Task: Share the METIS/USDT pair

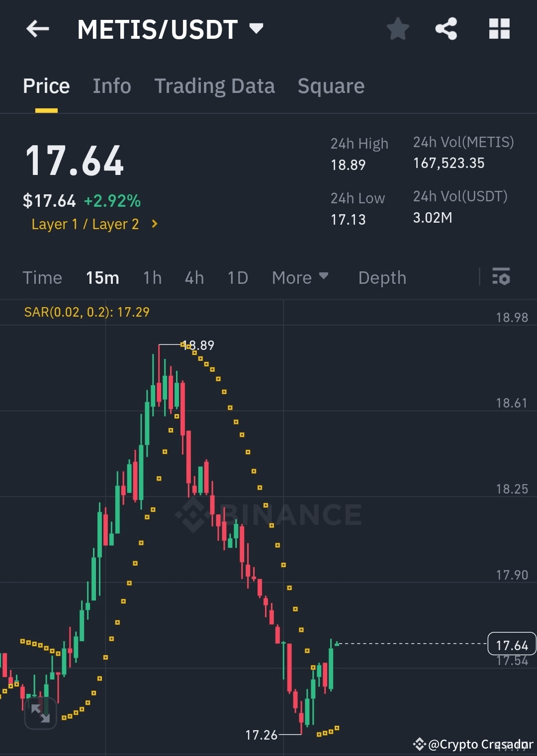Action: [x=446, y=29]
